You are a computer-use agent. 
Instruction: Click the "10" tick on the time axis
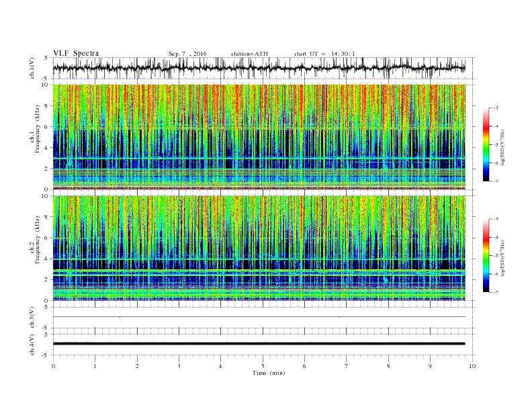(472, 366)
